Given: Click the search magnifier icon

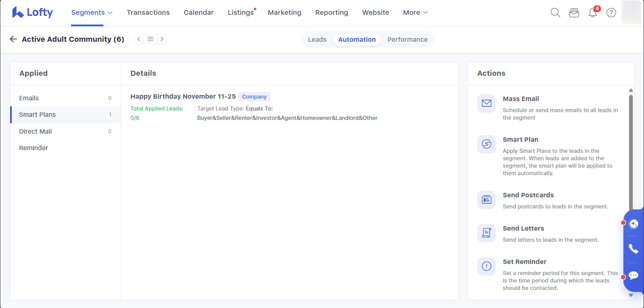Looking at the screenshot, I should [x=555, y=13].
